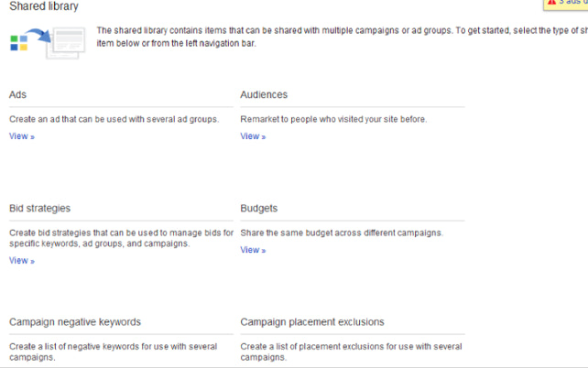Select the Audiences section heading
The width and height of the screenshot is (588, 368).
pyautogui.click(x=264, y=94)
